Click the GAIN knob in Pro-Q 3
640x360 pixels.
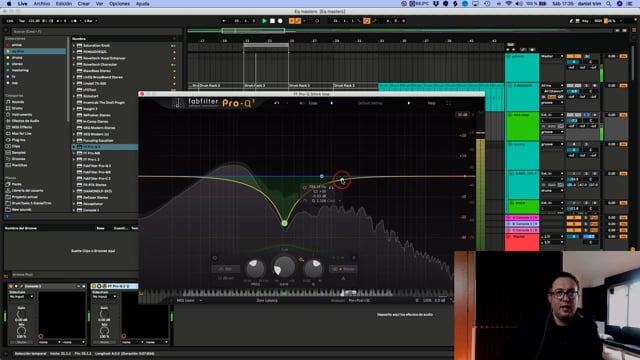284,267
